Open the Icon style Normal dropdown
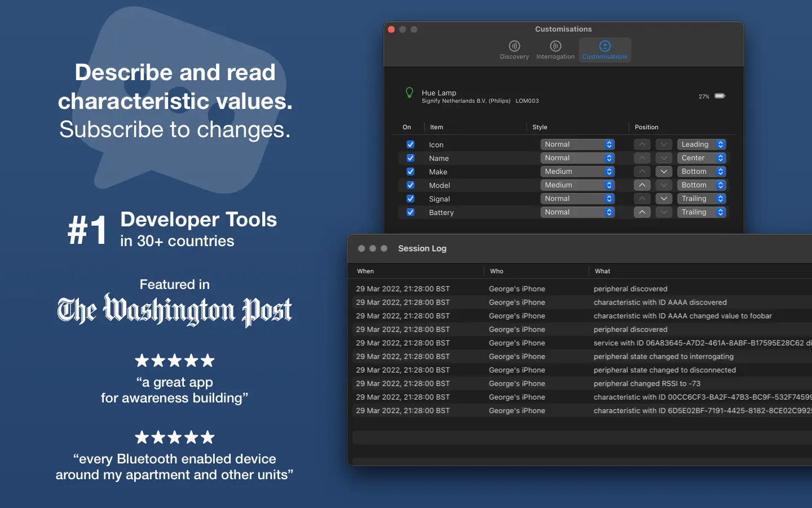 tap(577, 144)
